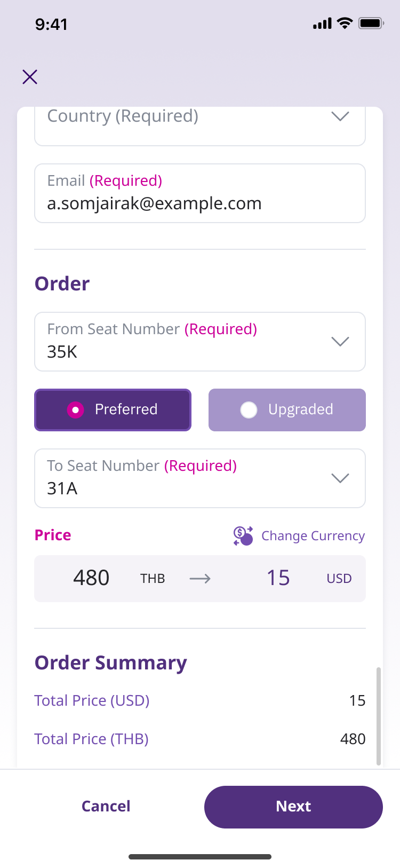400x868 pixels.
Task: Tap the battery indicator icon
Action: (x=371, y=23)
